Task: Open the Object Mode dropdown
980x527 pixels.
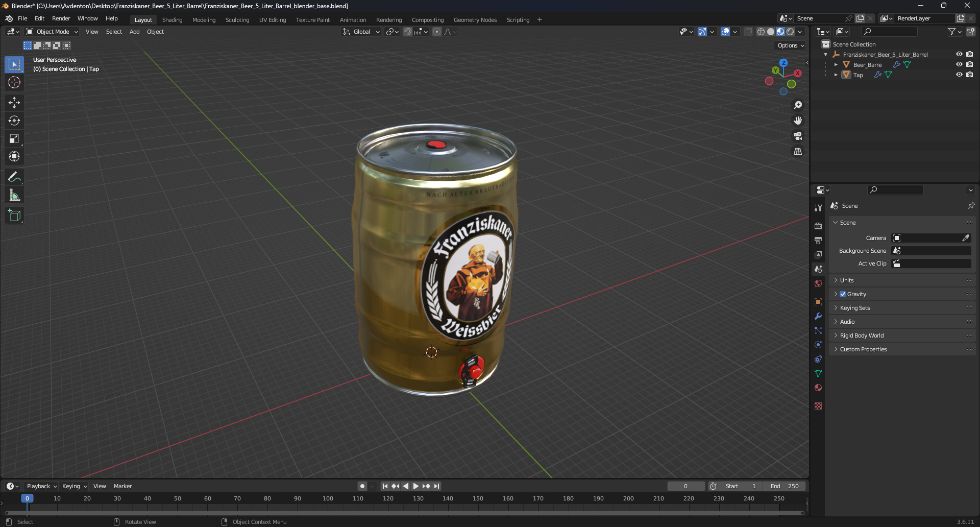Action: click(x=52, y=32)
